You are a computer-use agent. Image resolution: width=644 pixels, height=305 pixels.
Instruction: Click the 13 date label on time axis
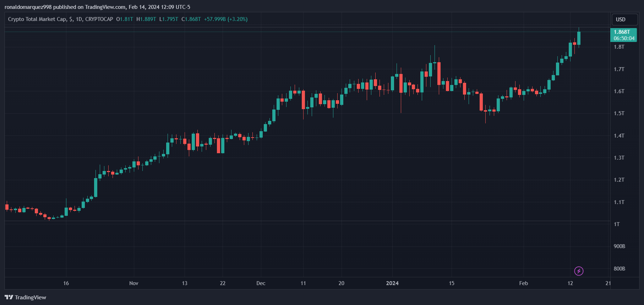pos(185,283)
